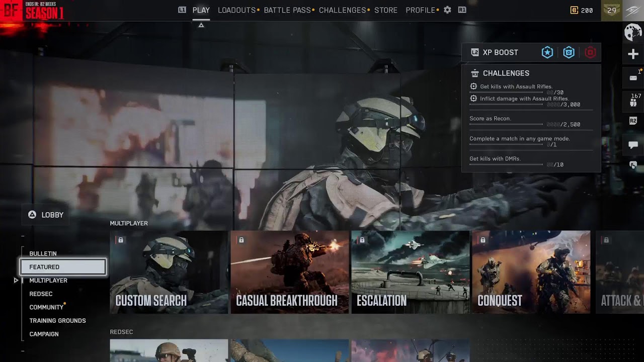Image resolution: width=644 pixels, height=362 pixels.
Task: Switch to the Loadouts tab
Action: coord(237,10)
